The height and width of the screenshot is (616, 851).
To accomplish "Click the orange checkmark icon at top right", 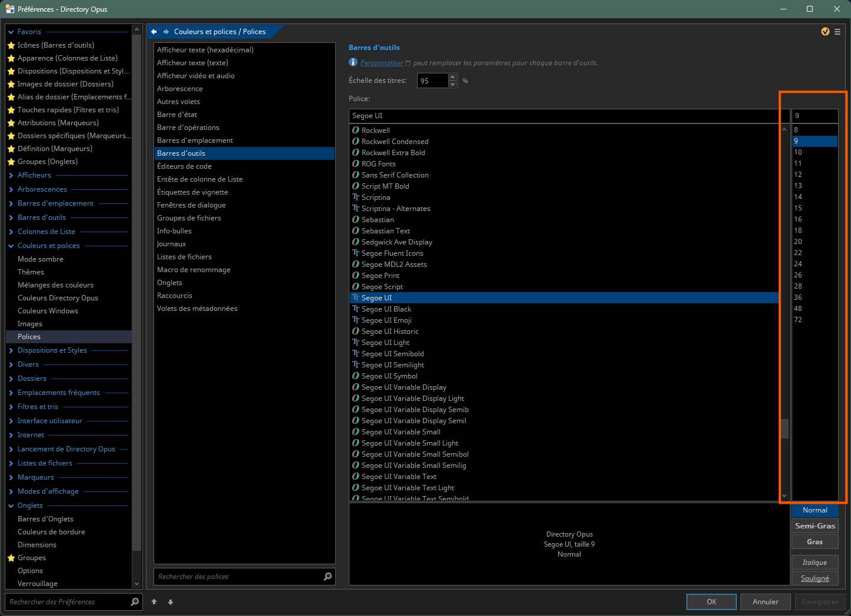I will pos(825,32).
